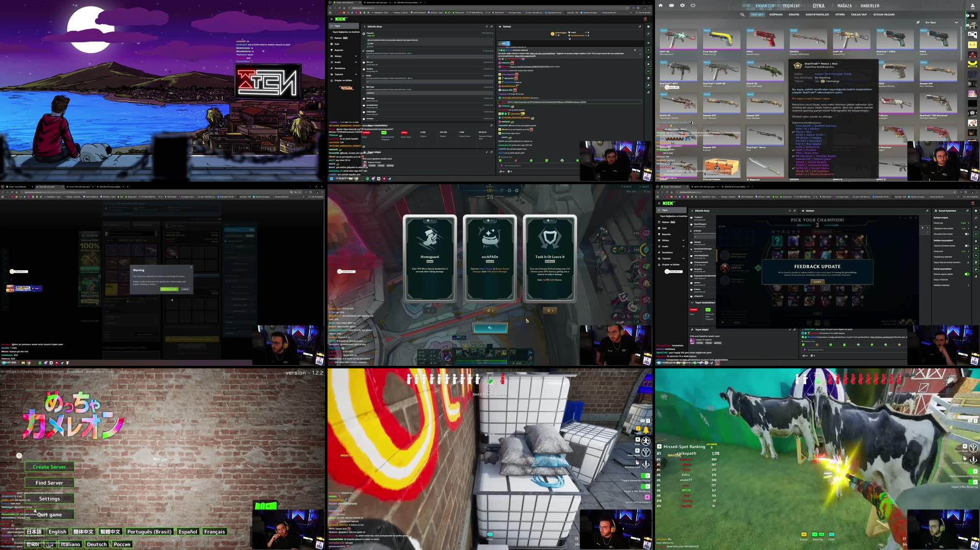The height and width of the screenshot is (550, 980).
Task: Click Find Server button
Action: tap(49, 482)
